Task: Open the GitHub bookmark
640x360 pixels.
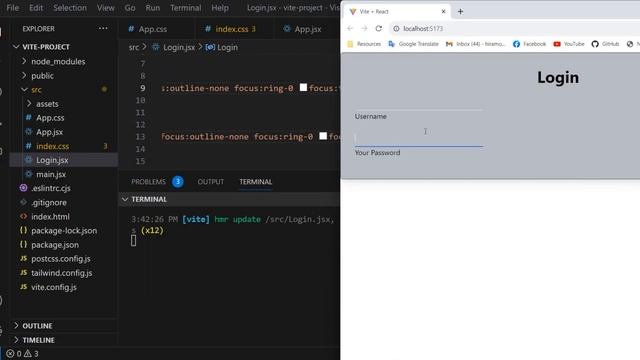Action: (x=605, y=44)
